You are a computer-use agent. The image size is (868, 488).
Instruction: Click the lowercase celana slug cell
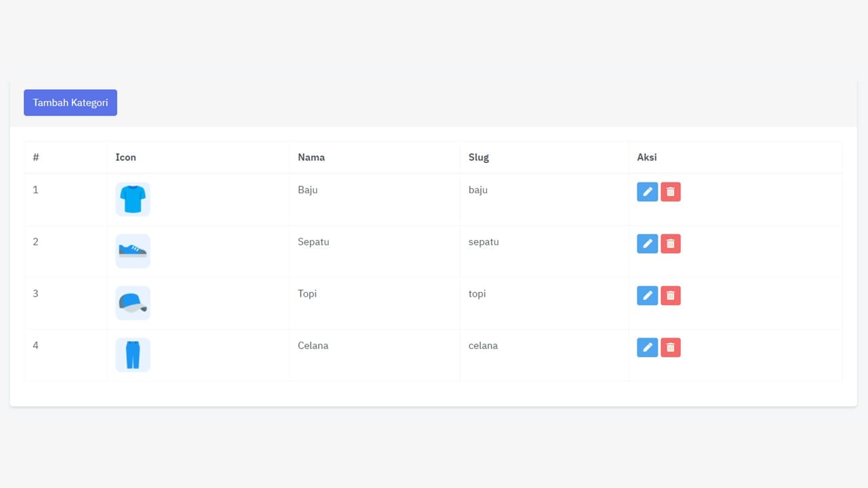(483, 346)
